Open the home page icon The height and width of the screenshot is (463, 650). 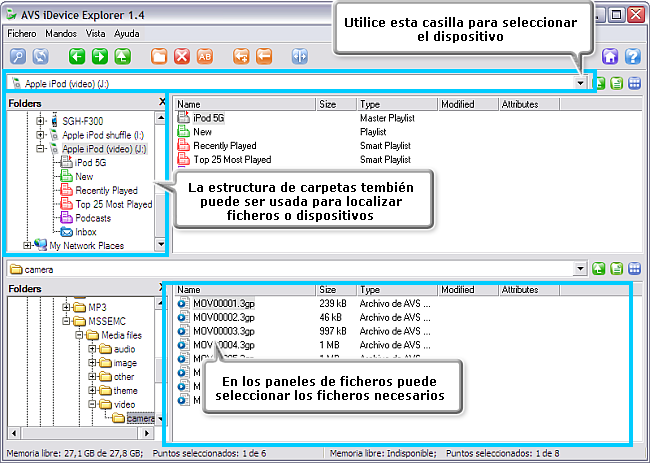coord(610,56)
